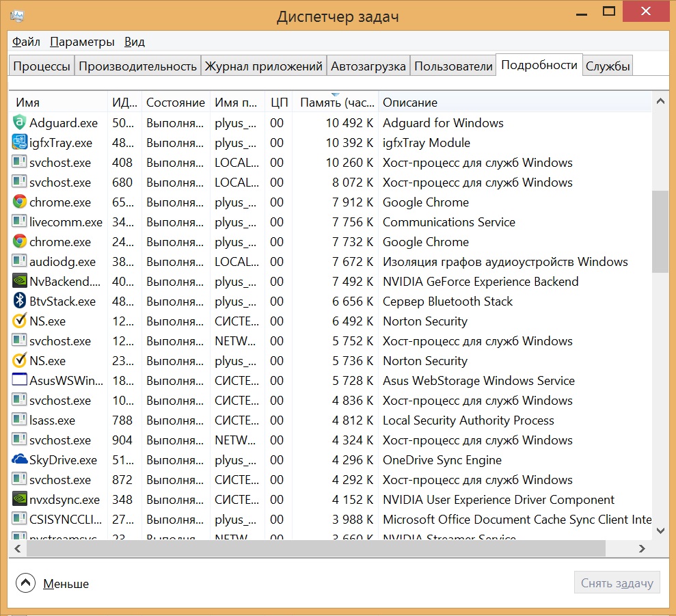
Task: Select the livecomm.exe process icon
Action: pos(19,222)
